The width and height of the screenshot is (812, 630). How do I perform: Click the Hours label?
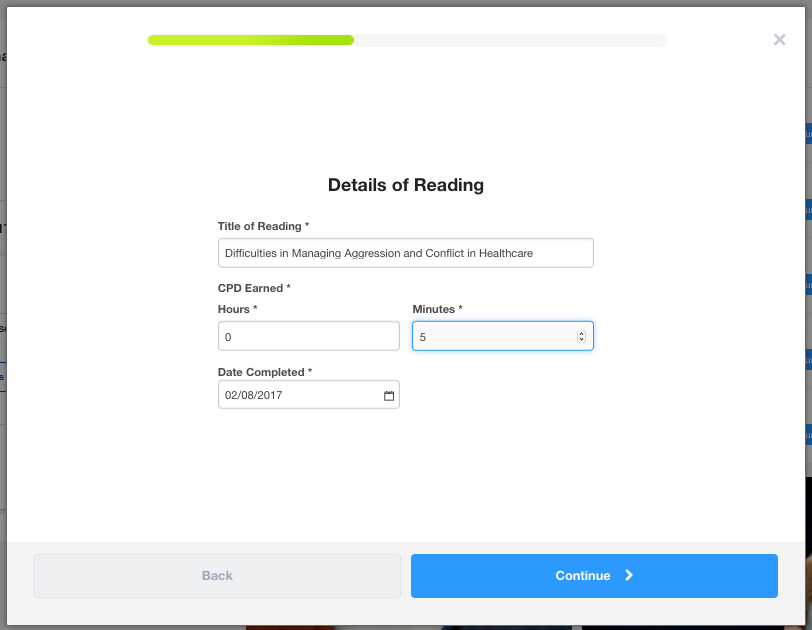tap(237, 309)
